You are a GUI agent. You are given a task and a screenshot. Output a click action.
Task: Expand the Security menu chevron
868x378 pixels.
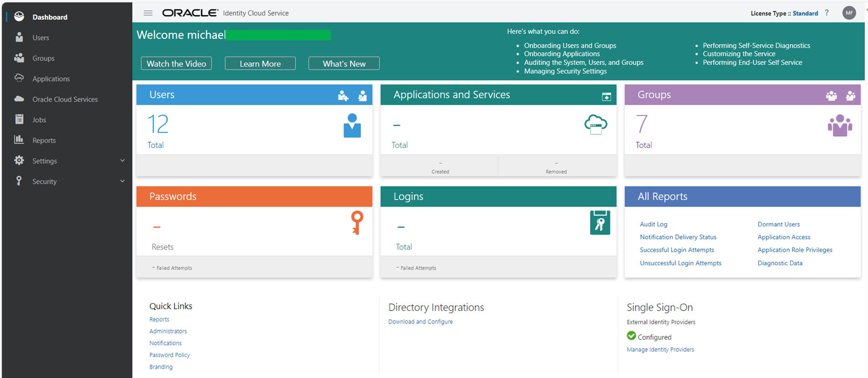[123, 181]
